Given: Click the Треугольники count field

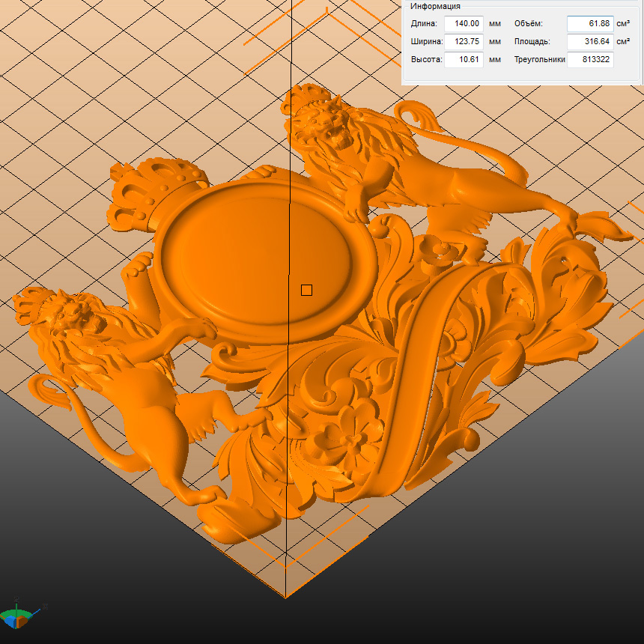Looking at the screenshot, I should (589, 60).
